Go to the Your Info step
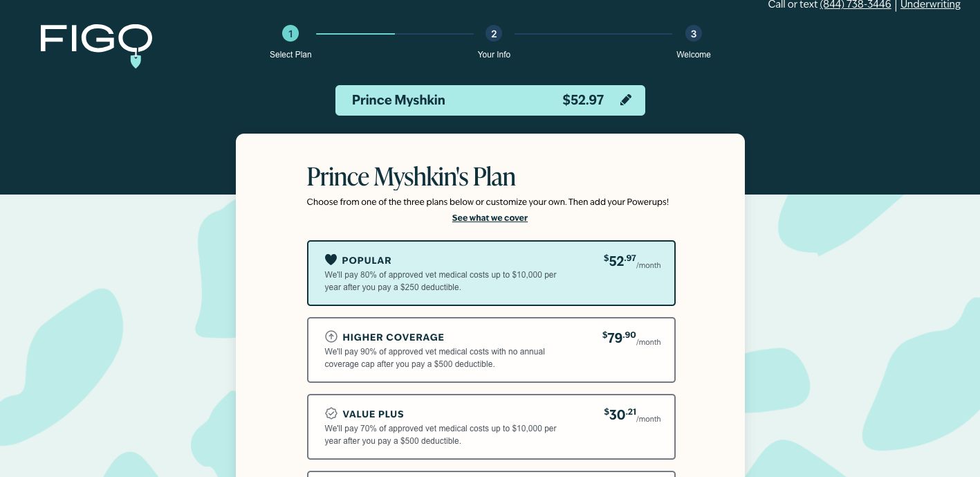Viewport: 980px width, 477px height. click(x=494, y=55)
